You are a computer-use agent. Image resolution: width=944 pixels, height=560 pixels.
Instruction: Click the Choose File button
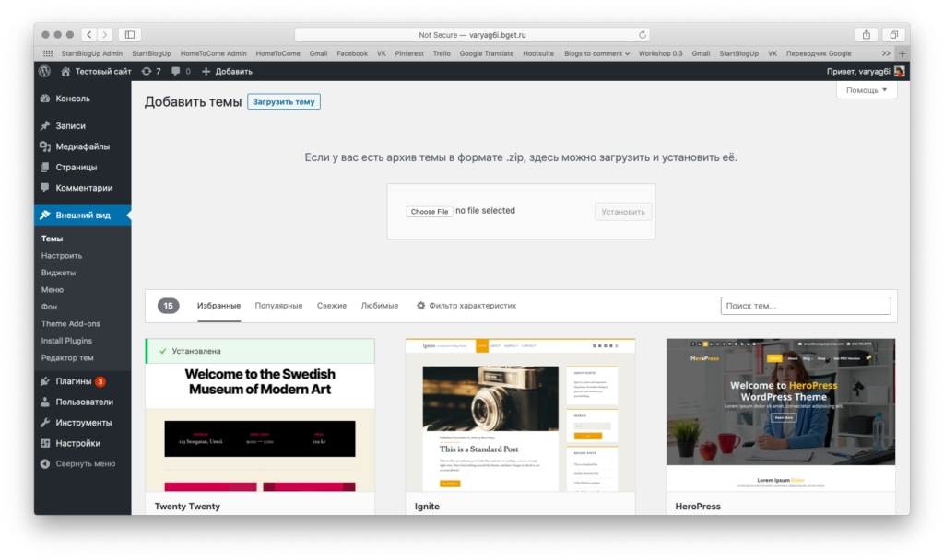coord(430,212)
